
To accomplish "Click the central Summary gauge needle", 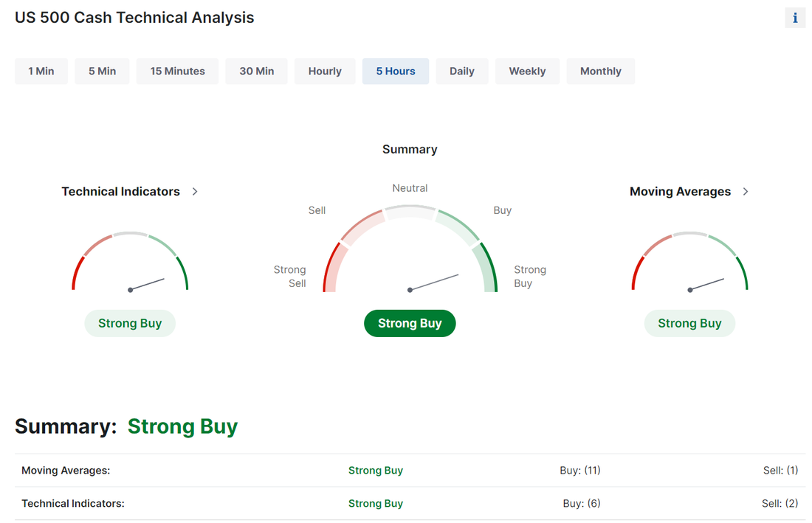I will tap(434, 283).
